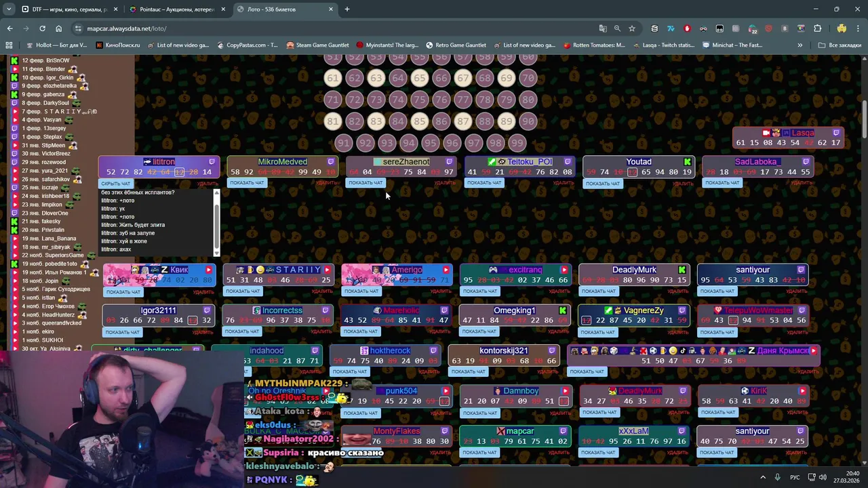
Task: Click the YouTube icon on punk504's ticket
Action: coord(446,391)
